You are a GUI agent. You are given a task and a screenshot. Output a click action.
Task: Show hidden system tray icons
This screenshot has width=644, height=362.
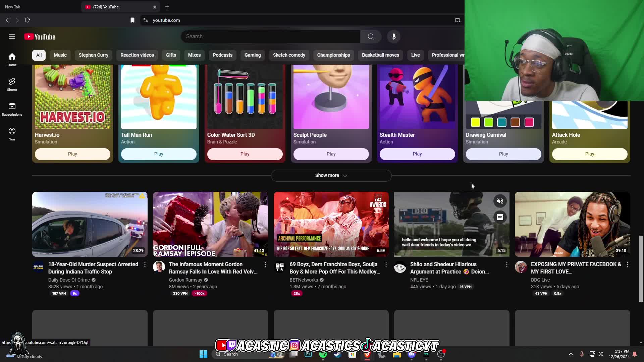[x=571, y=354]
